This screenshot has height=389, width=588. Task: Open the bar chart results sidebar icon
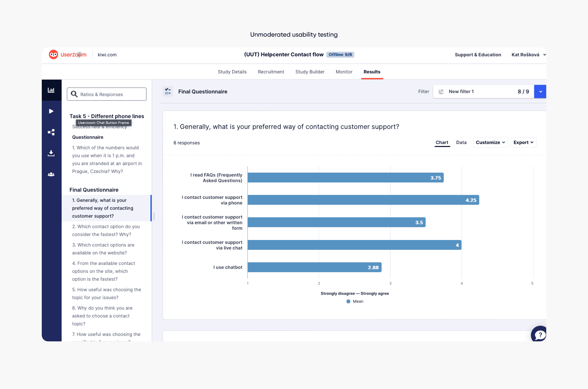tap(51, 90)
